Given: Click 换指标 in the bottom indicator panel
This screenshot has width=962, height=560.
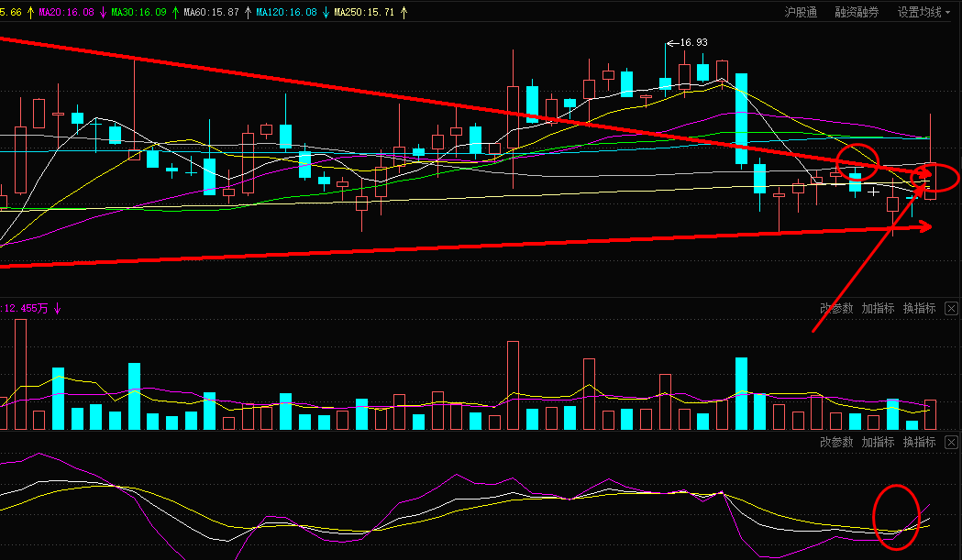Looking at the screenshot, I should pyautogui.click(x=919, y=442).
